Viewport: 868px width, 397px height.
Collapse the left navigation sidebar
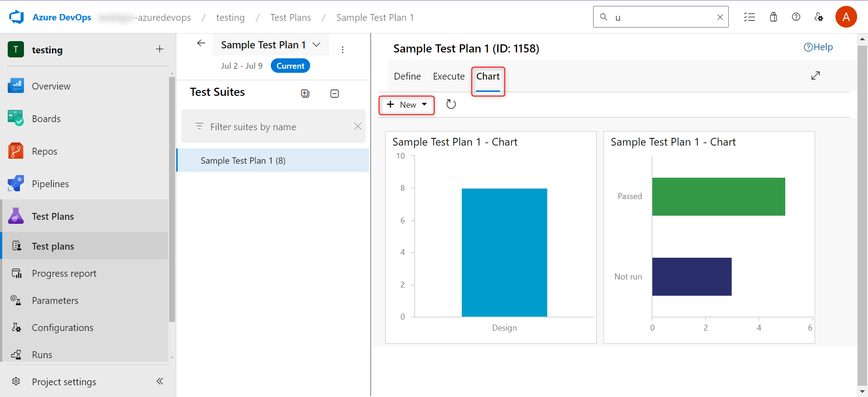click(160, 381)
